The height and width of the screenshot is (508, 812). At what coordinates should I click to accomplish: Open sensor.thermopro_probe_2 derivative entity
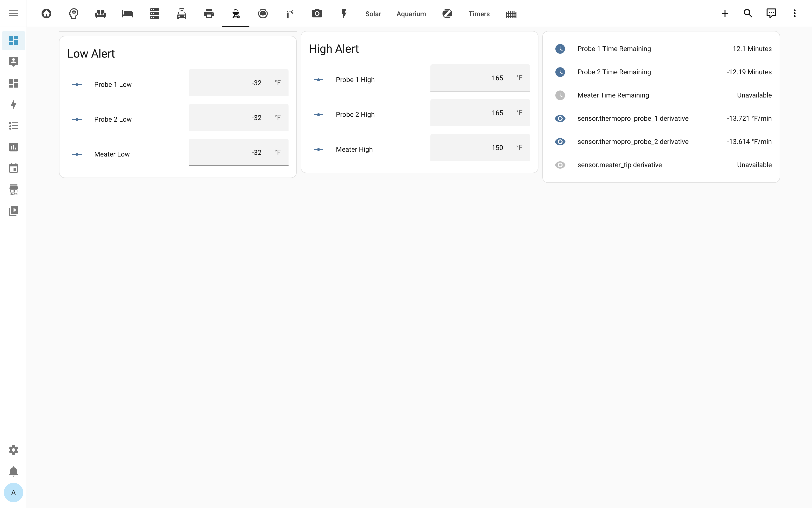click(661, 142)
